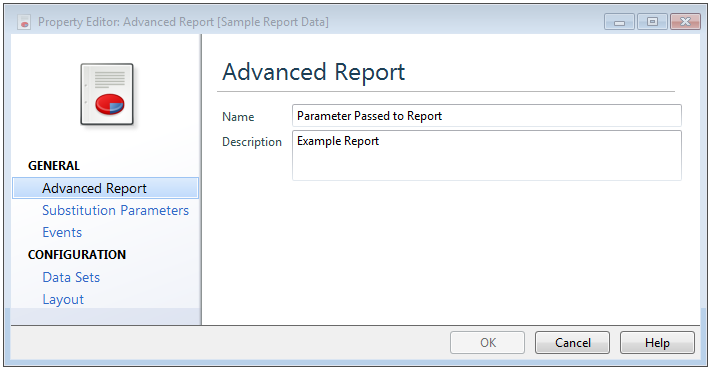Click the GENERAL section heading

[x=54, y=166]
